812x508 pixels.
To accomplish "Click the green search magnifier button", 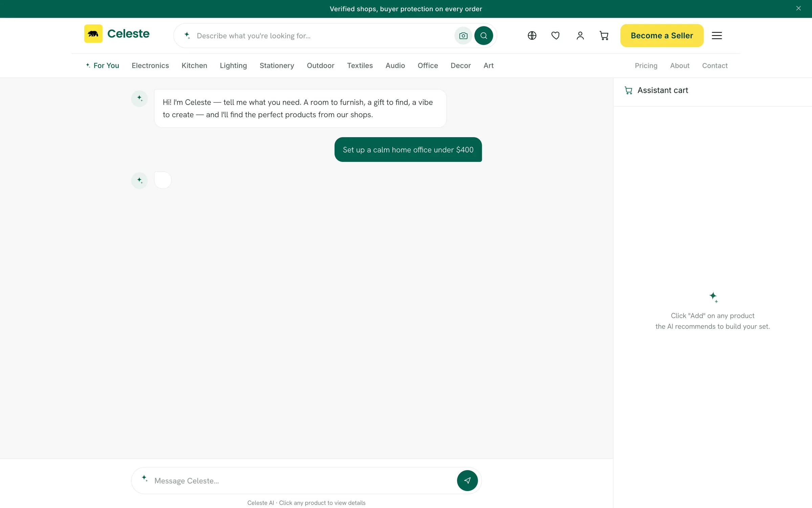I will (x=483, y=36).
